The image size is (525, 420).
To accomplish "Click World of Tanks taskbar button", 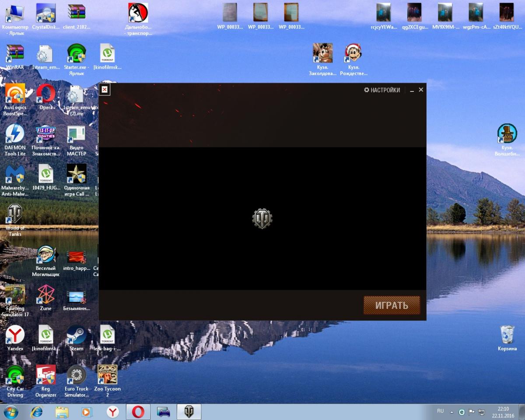I will point(189,412).
